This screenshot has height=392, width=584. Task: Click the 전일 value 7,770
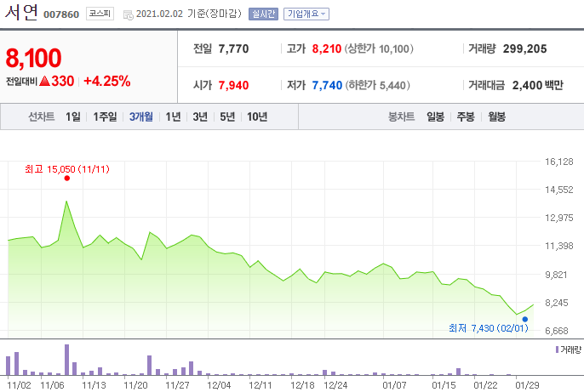click(233, 48)
